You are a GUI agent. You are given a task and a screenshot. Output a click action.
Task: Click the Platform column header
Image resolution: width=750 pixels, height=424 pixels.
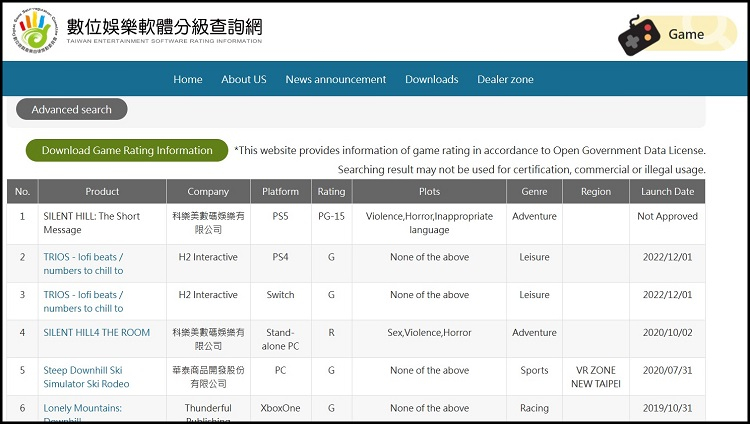(x=280, y=191)
